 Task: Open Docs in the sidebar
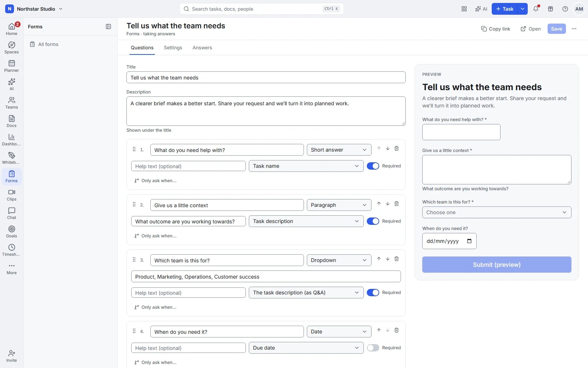click(11, 121)
